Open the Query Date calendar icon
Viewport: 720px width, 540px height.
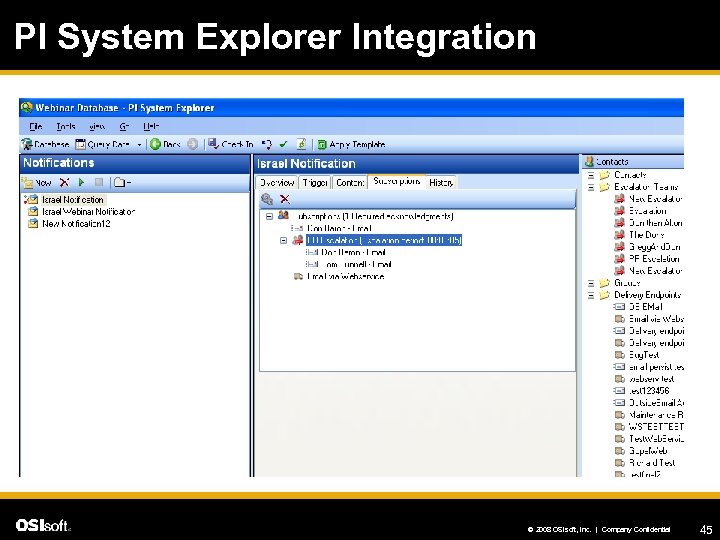pos(80,144)
